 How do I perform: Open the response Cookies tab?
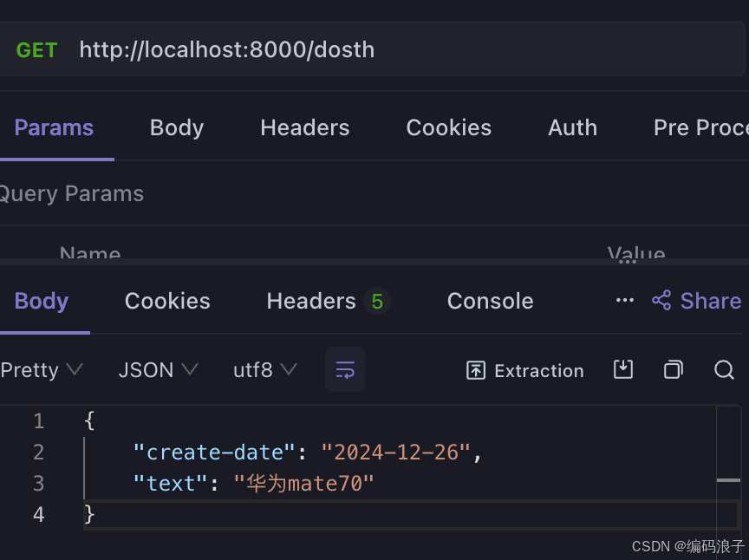tap(167, 301)
